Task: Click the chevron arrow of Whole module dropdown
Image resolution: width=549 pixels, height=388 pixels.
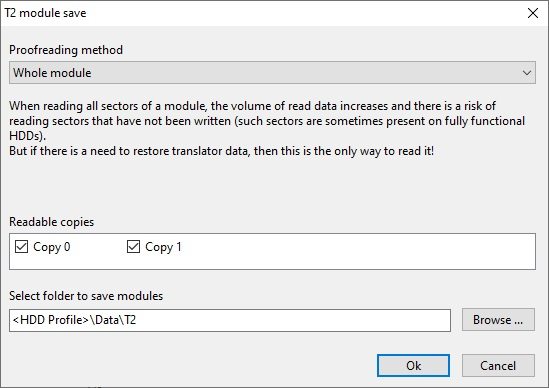Action: (527, 73)
